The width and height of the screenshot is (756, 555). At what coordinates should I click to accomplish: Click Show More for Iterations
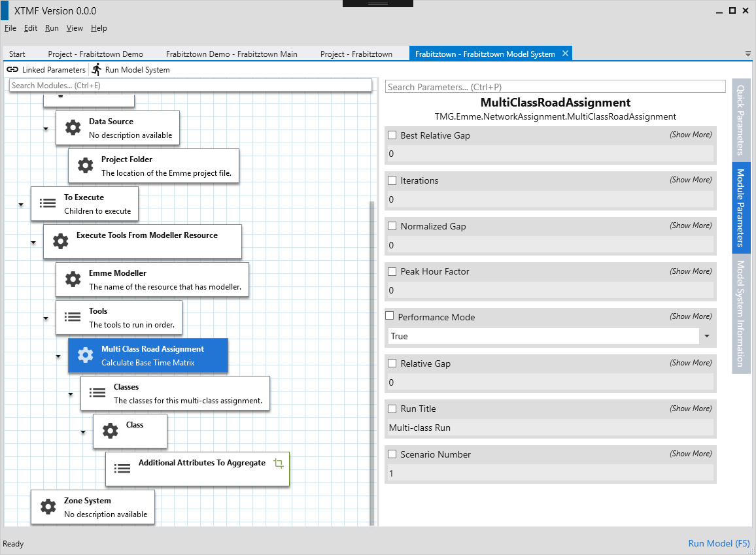(691, 180)
